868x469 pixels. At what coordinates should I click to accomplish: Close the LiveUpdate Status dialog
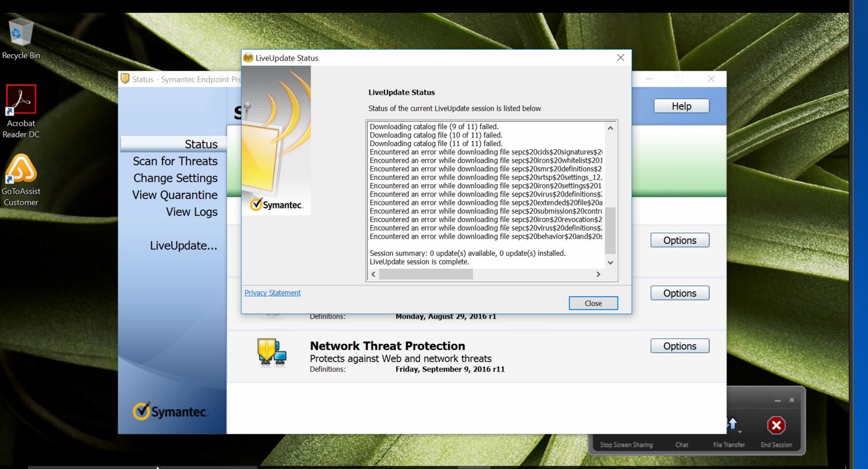(593, 303)
